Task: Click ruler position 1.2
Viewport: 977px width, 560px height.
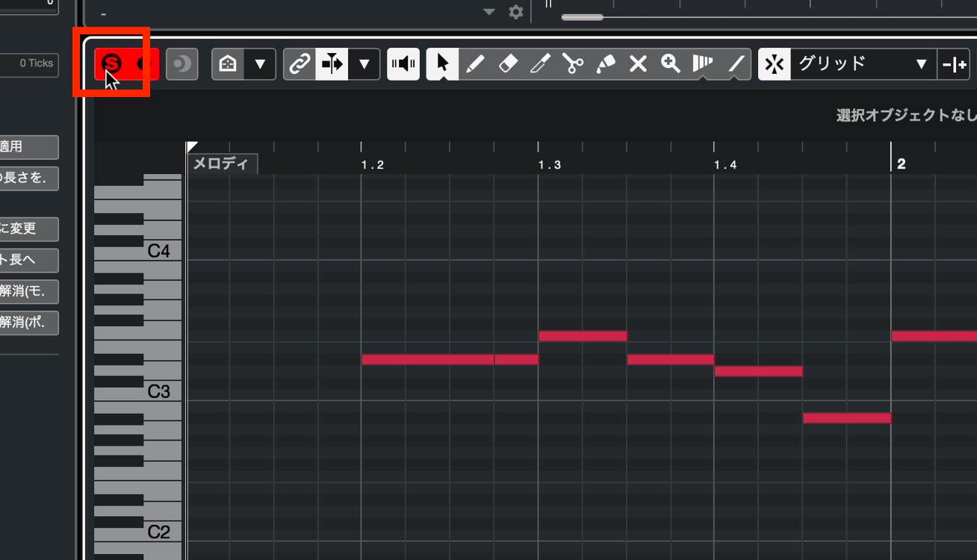Action: coord(372,164)
